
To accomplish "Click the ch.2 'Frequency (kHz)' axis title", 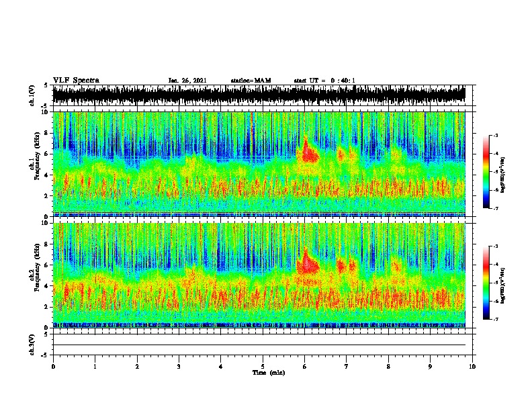I will click(38, 267).
